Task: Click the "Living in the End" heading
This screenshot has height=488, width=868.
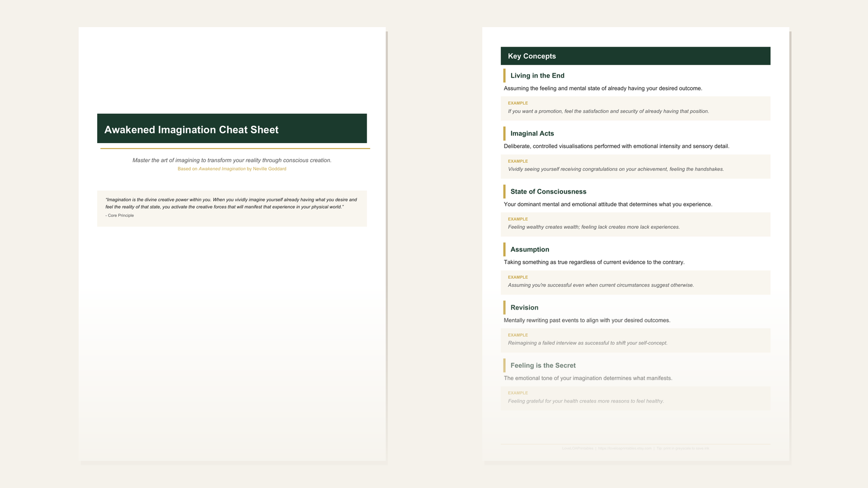Action: [537, 76]
